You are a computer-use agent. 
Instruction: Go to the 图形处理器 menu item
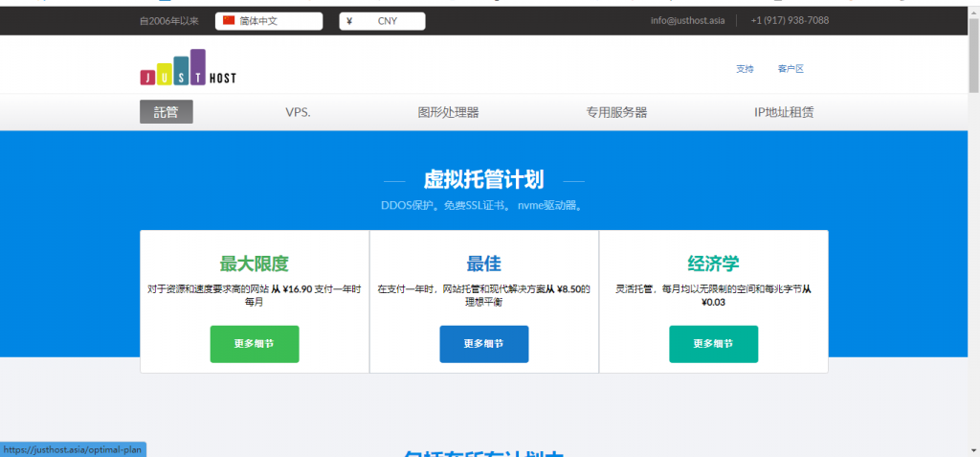pos(448,112)
